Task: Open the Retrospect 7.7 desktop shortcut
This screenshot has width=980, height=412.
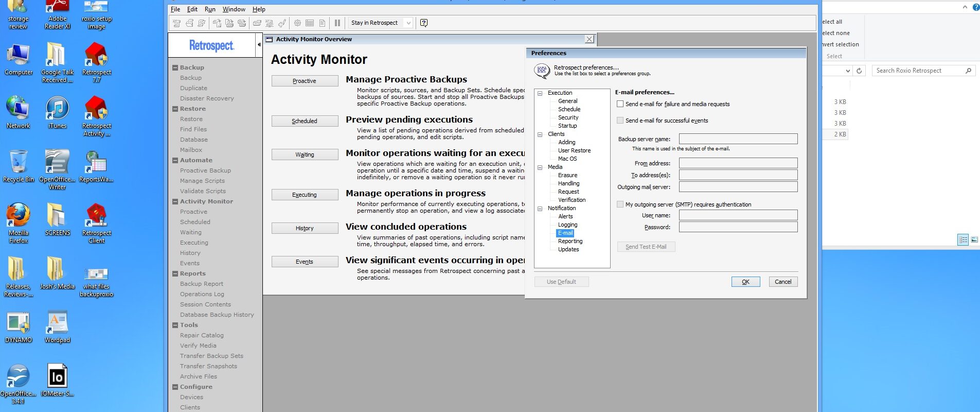Action: [x=96, y=62]
